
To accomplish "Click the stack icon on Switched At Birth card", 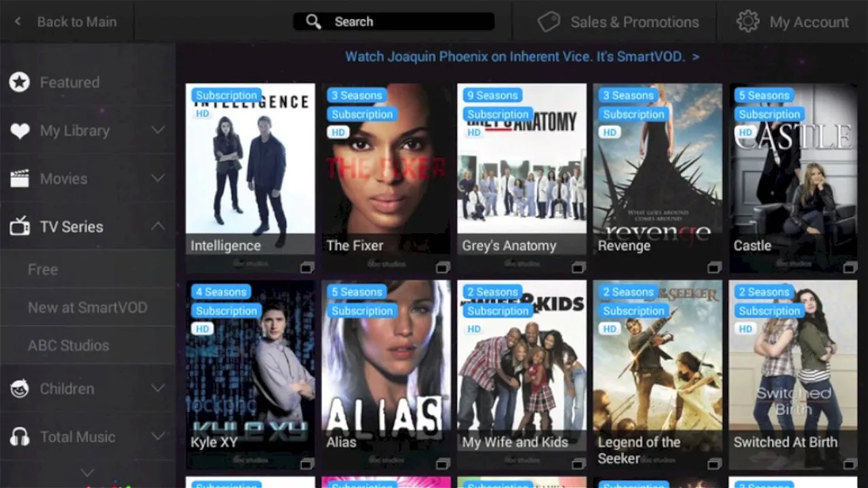I will [x=850, y=464].
